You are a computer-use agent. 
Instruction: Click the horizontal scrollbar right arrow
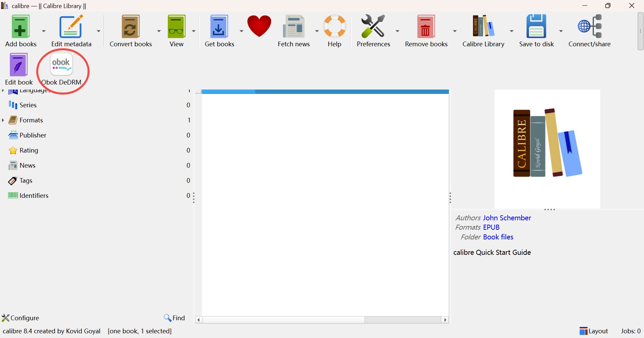click(x=445, y=320)
